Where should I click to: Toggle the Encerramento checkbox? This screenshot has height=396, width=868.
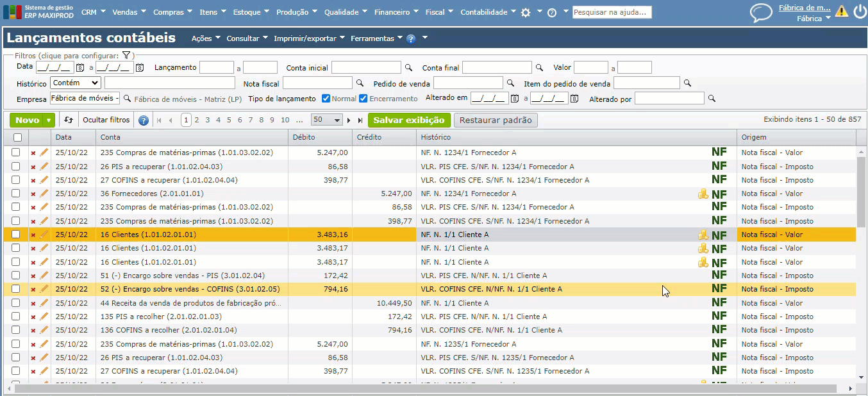363,99
